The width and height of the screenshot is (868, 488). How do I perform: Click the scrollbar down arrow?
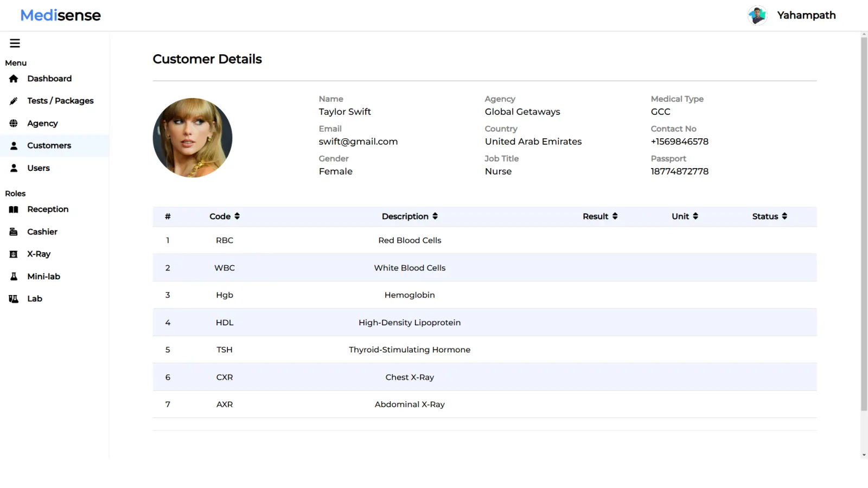click(x=864, y=455)
